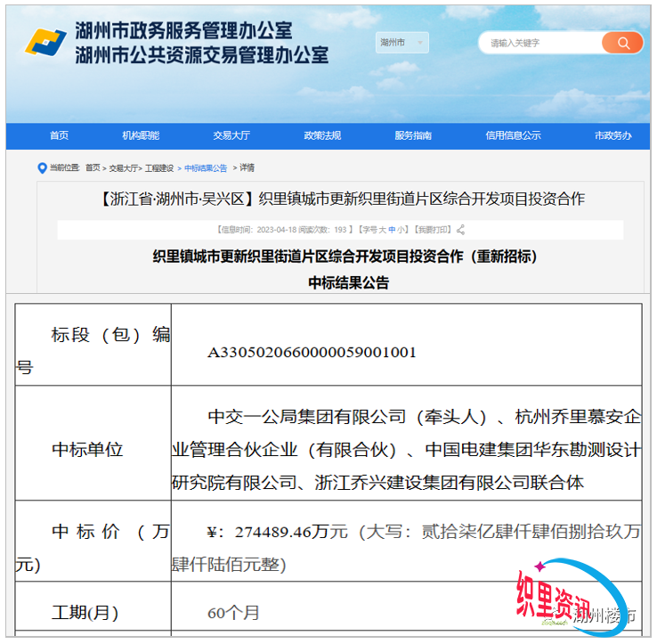Click 交易大厅 breadcrumb link
The width and height of the screenshot is (657, 644).
tap(123, 168)
